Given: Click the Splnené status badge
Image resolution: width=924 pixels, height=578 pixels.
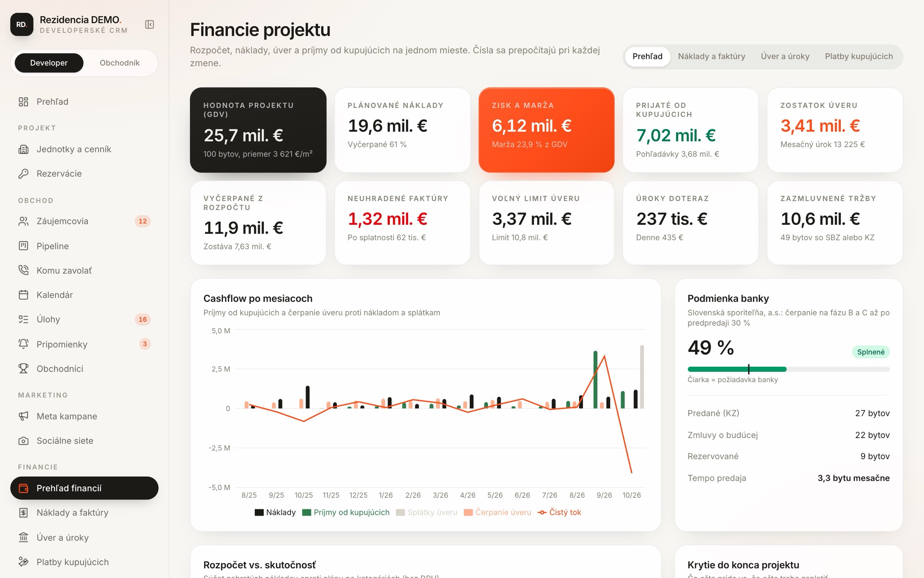Looking at the screenshot, I should (871, 352).
